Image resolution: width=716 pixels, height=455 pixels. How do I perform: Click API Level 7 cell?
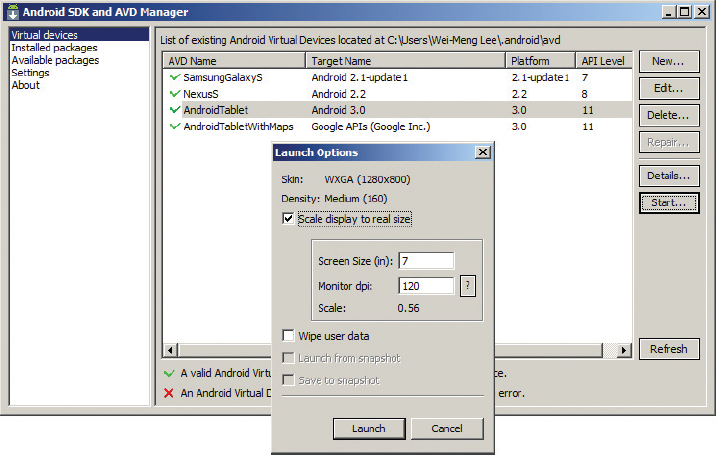click(x=585, y=77)
